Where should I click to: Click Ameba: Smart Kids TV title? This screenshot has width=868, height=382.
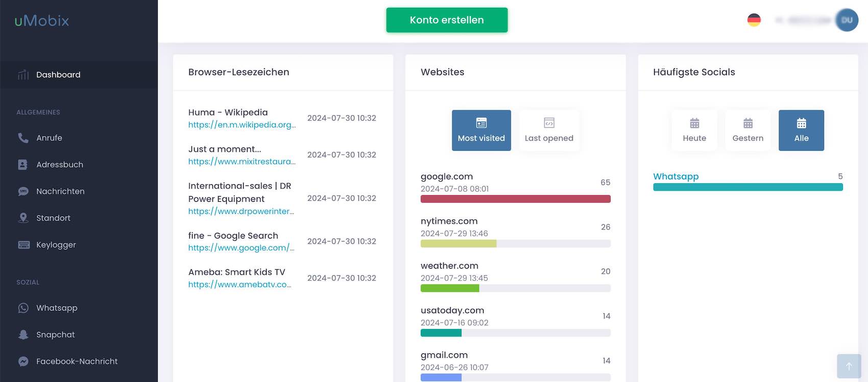tap(236, 272)
